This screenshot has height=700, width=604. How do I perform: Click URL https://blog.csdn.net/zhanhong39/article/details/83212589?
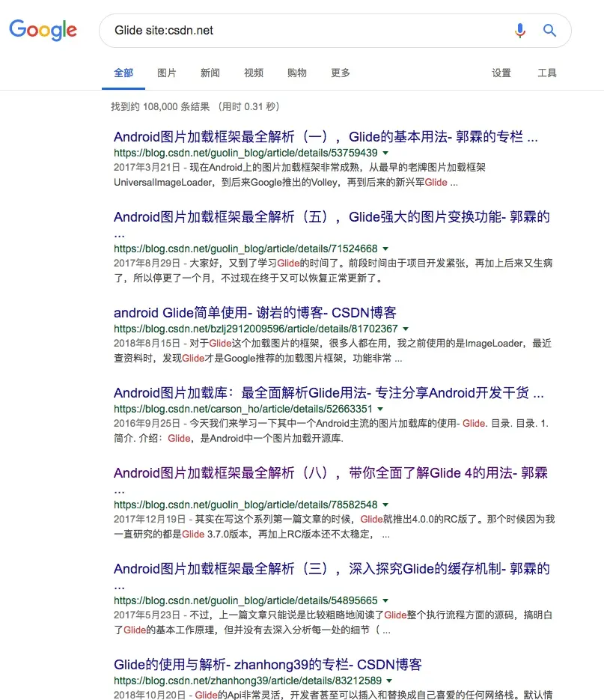click(x=248, y=681)
